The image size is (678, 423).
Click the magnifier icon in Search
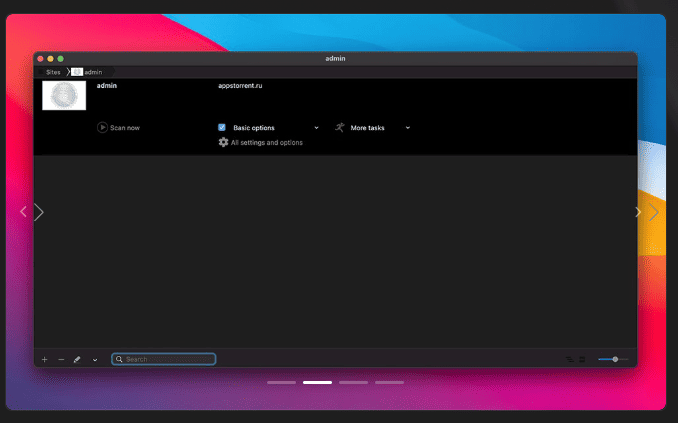119,359
